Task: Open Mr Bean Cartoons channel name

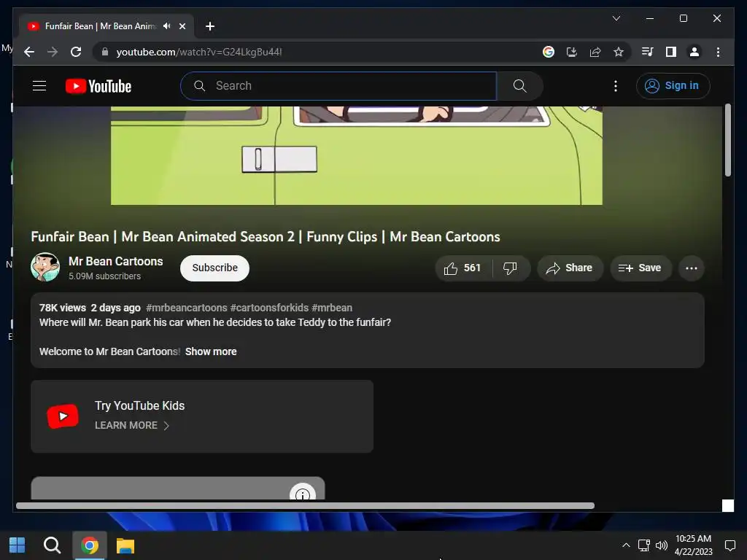Action: coord(115,262)
